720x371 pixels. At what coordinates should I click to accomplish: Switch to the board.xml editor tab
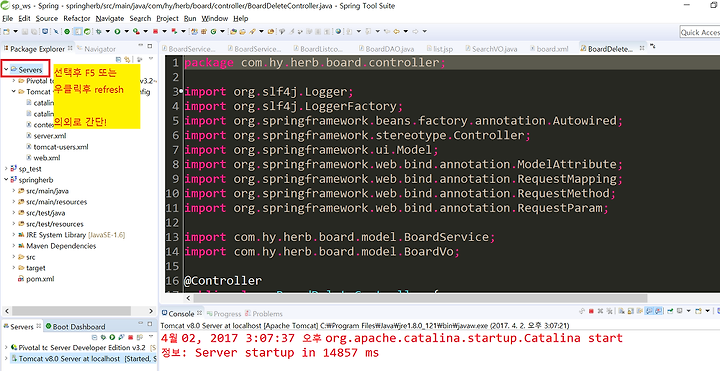[548, 49]
